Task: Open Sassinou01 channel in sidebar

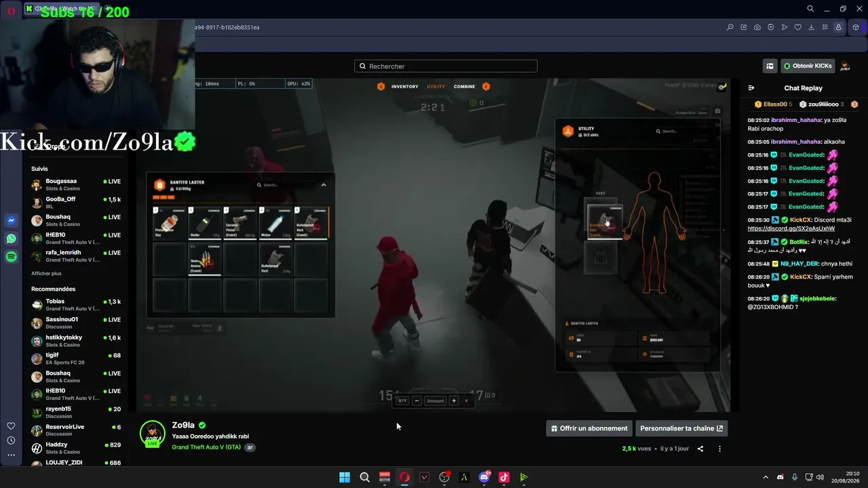Action: (76, 323)
